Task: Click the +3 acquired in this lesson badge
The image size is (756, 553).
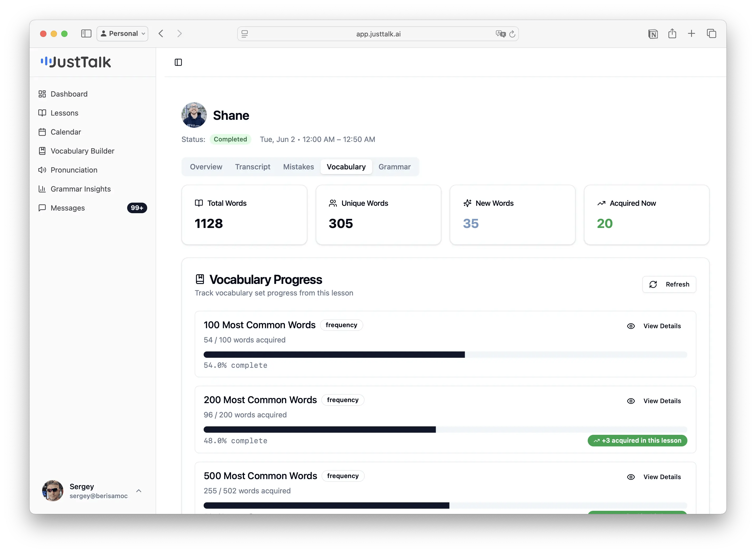Action: click(637, 441)
